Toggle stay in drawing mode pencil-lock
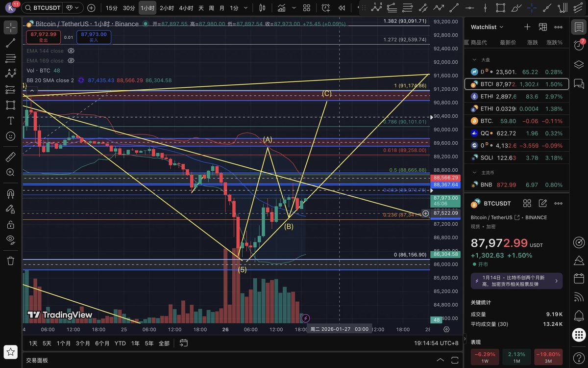This screenshot has width=588, height=368. coord(10,209)
